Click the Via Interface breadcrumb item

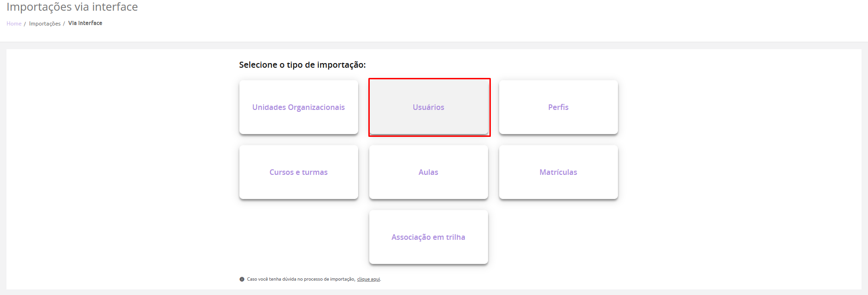click(85, 23)
